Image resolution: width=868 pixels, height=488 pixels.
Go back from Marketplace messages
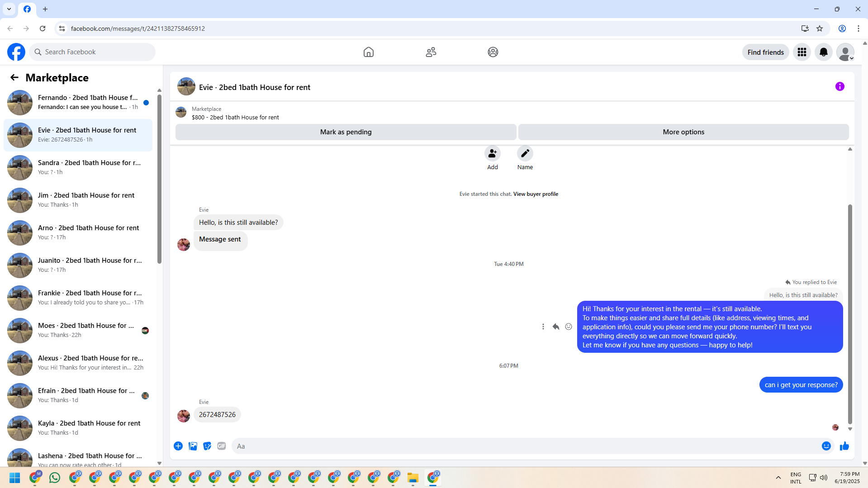point(14,77)
